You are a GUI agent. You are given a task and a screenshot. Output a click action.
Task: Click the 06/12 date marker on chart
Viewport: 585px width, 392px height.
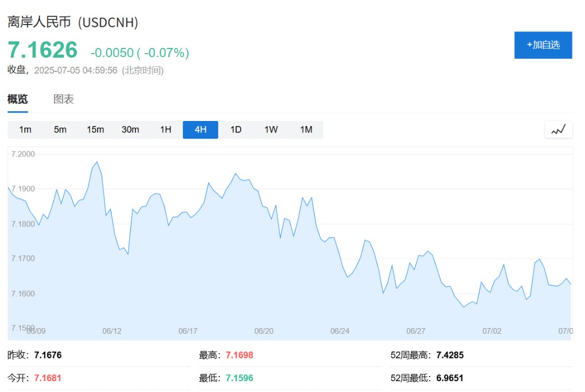pos(112,331)
